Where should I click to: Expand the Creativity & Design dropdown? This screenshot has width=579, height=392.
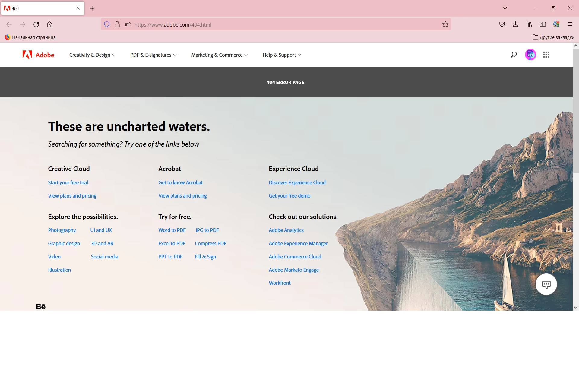[x=92, y=55]
